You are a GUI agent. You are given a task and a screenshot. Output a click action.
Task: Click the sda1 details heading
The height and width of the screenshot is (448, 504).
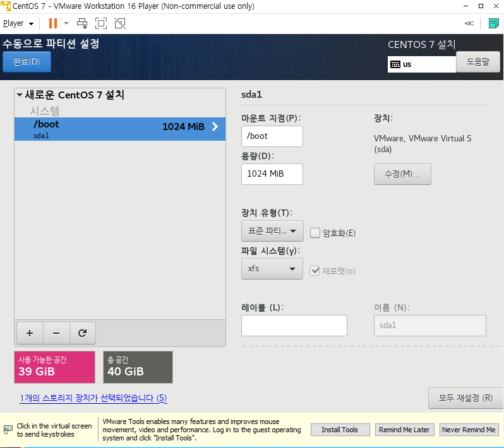(251, 95)
